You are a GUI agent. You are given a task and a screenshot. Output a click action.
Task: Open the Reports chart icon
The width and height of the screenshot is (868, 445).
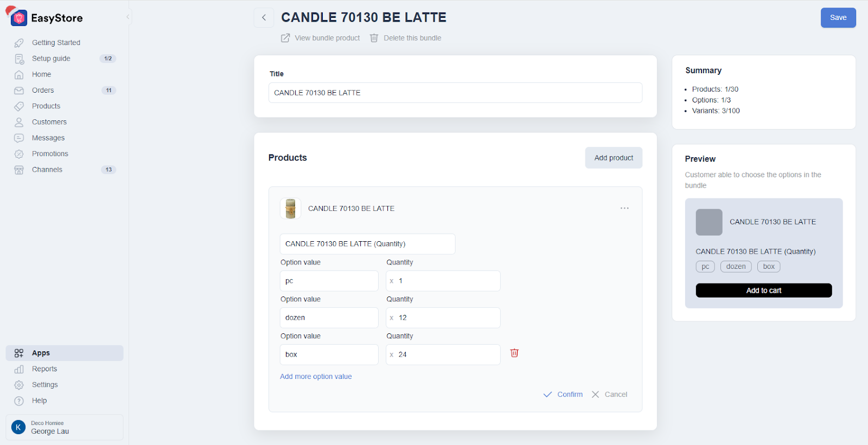tap(19, 369)
